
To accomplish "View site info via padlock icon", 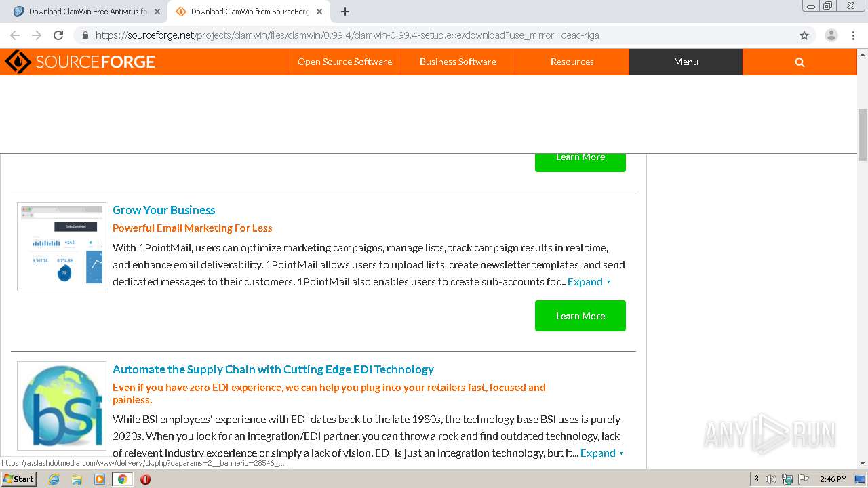I will click(x=85, y=35).
